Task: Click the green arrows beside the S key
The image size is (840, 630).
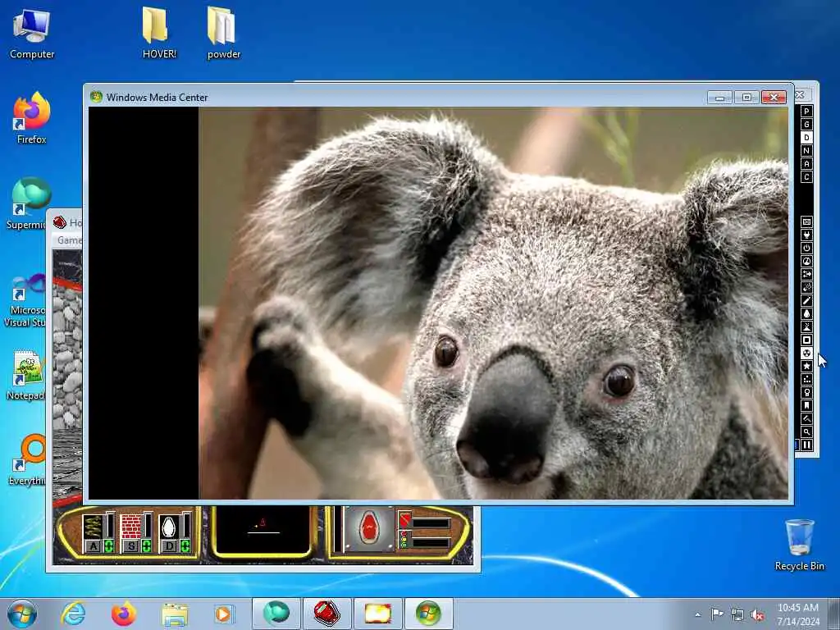Action: 146,546
